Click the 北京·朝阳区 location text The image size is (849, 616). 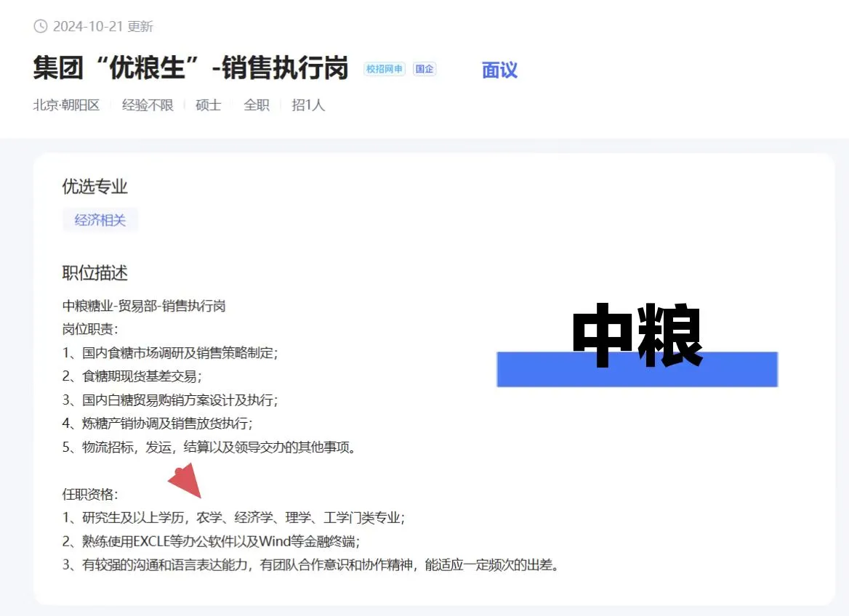67,105
